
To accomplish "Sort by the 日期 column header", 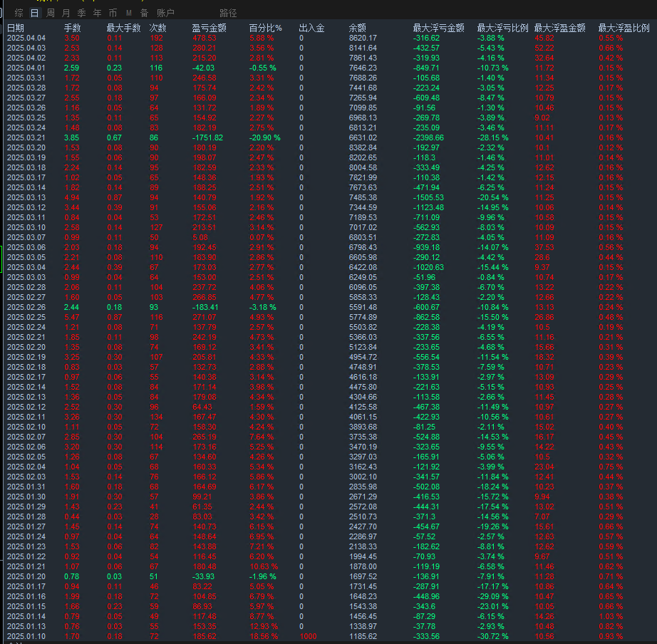I will [16, 28].
